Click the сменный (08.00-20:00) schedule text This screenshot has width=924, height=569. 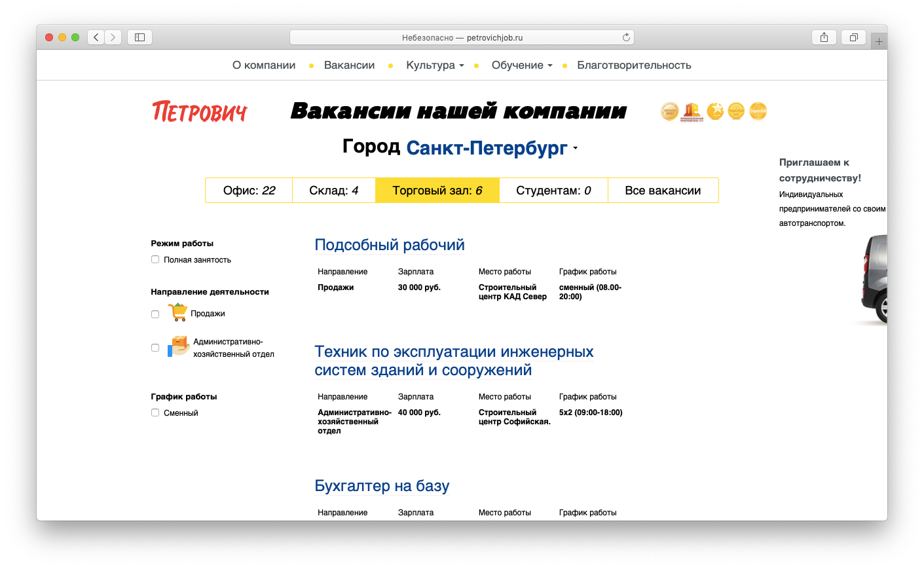click(x=590, y=292)
